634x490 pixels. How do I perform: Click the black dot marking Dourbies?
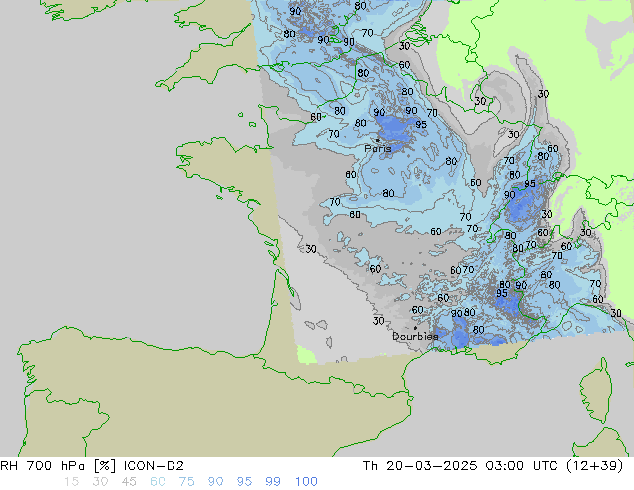tap(415, 328)
